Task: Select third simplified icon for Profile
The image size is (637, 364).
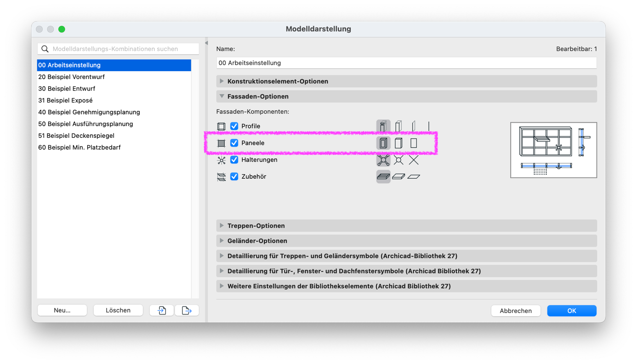Action: [414, 126]
